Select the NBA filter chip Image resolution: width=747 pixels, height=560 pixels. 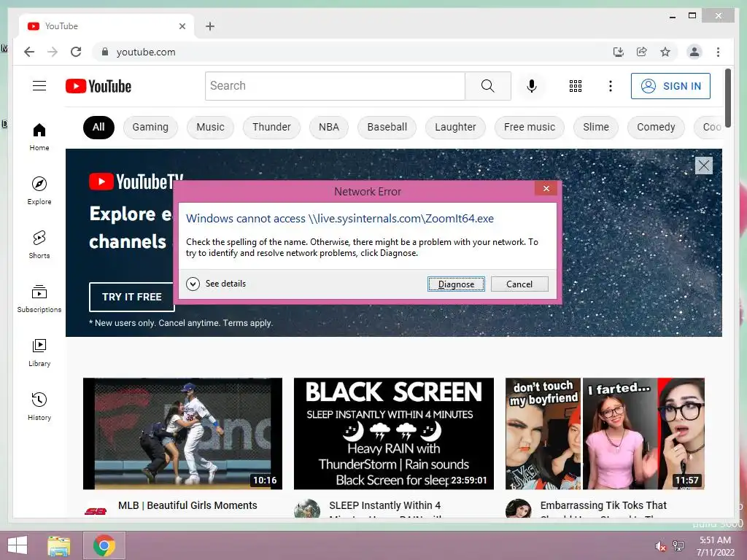[329, 127]
